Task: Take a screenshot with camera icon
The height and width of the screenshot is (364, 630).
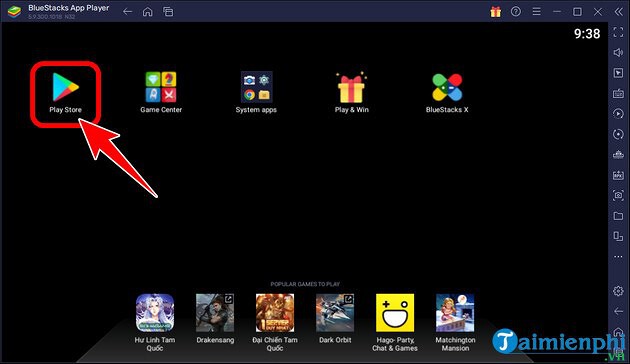Action: pyautogui.click(x=618, y=196)
